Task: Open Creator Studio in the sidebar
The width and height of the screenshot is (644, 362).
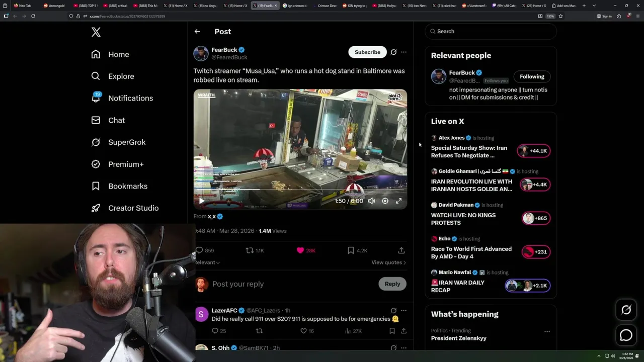Action: (x=125, y=208)
